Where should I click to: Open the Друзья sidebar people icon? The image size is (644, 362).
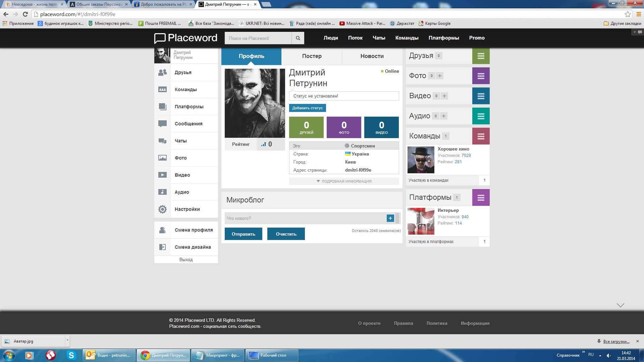(x=163, y=72)
